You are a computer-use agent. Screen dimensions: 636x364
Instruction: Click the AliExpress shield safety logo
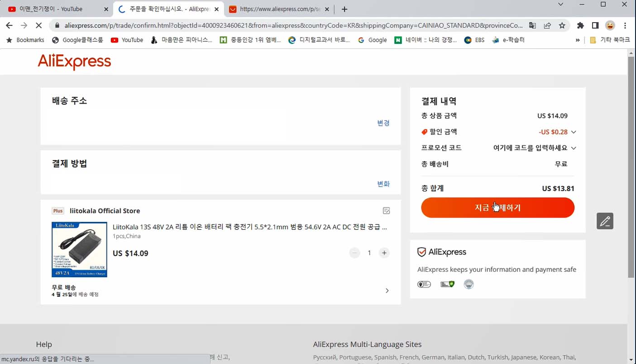(442, 252)
